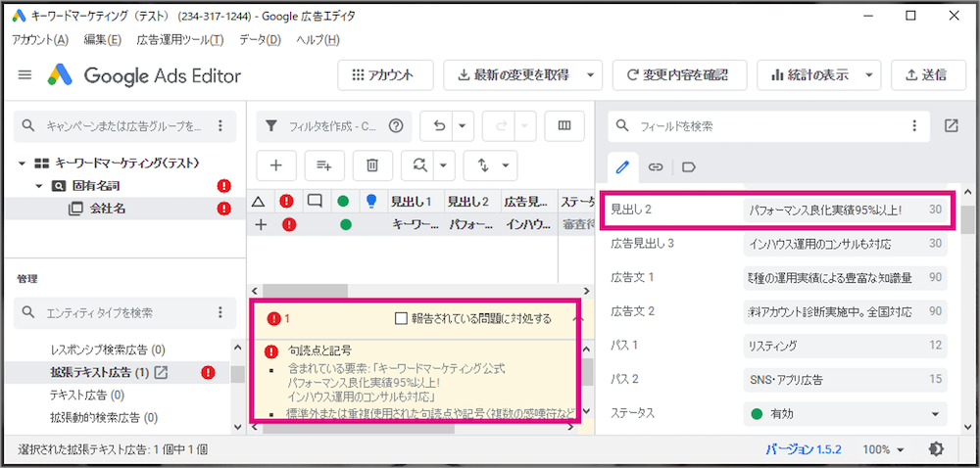Click the error column header icon
The image size is (980, 468).
[x=287, y=202]
